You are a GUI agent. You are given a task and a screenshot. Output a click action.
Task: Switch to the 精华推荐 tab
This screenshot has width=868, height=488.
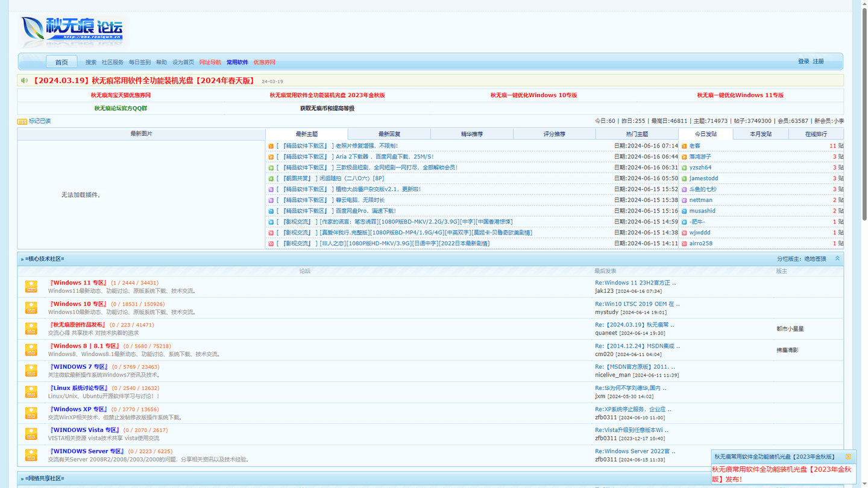(472, 134)
